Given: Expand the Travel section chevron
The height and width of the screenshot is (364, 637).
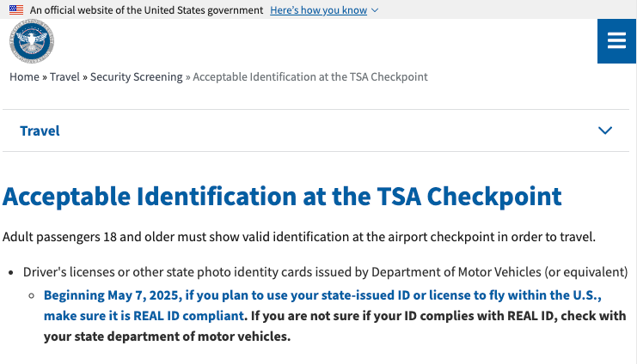Looking at the screenshot, I should (605, 130).
